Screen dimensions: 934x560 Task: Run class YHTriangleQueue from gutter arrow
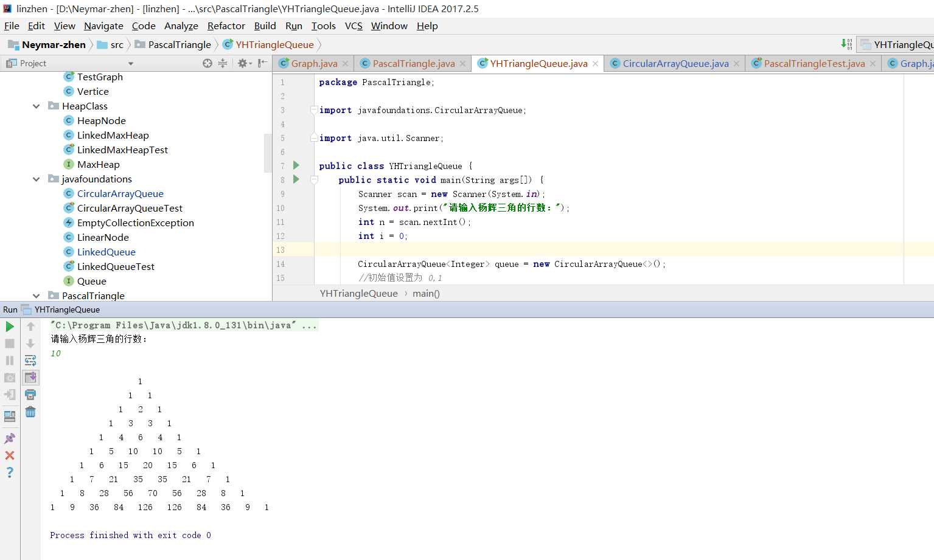[x=296, y=165]
